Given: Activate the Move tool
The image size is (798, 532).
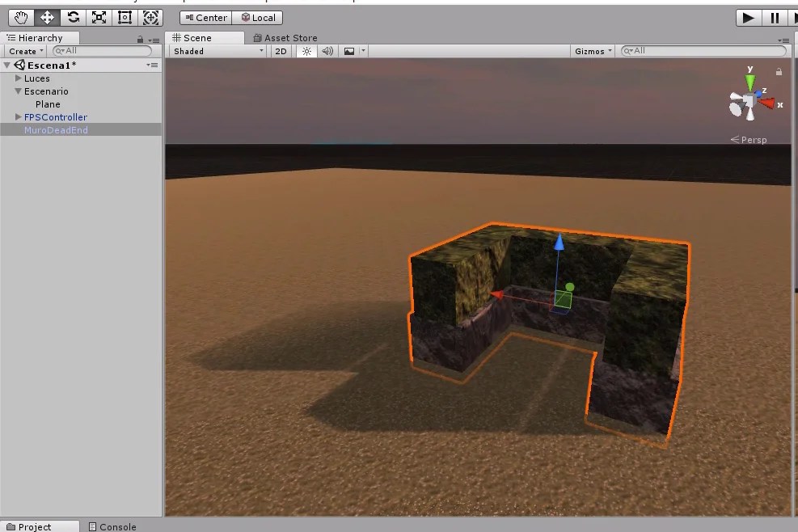Looking at the screenshot, I should pos(46,17).
